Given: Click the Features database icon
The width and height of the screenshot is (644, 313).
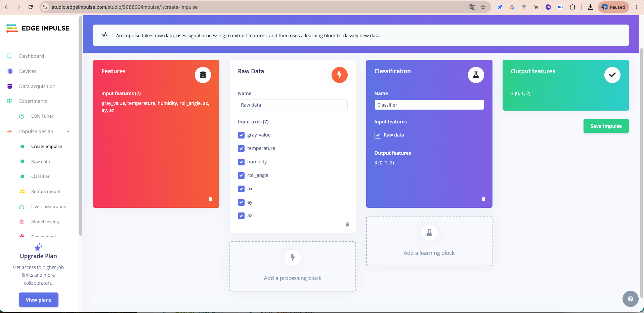Looking at the screenshot, I should (203, 75).
